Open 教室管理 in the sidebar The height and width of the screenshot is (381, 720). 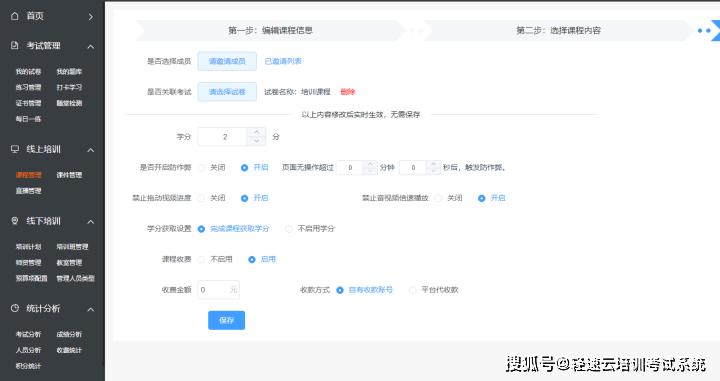(x=69, y=263)
